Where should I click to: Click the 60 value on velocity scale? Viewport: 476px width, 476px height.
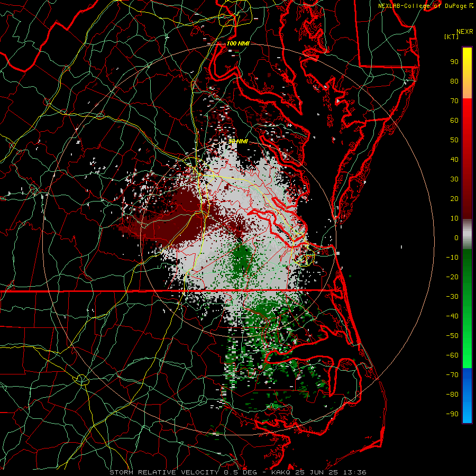tap(454, 121)
